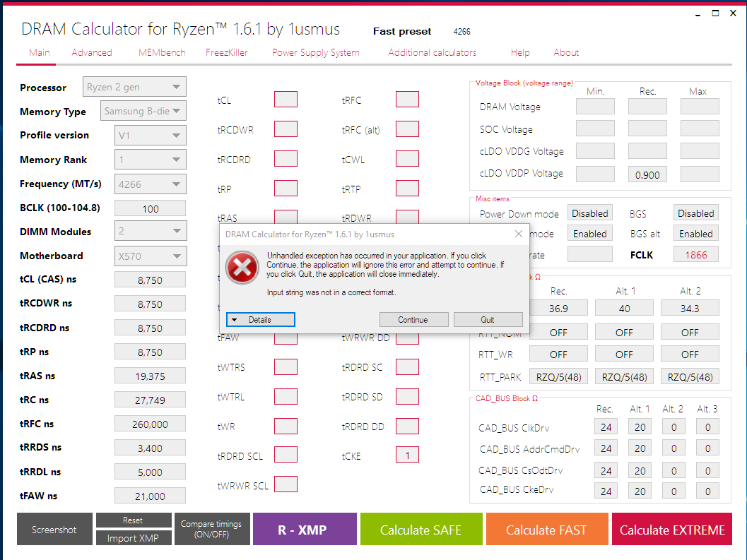This screenshot has height=560, width=747.
Task: Click the RTT_PARK Rec. RZQ/5(48) value
Action: point(558,376)
